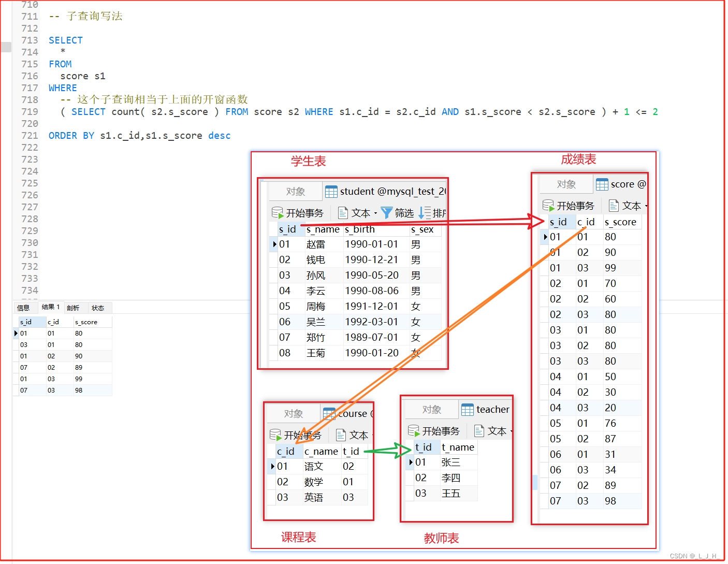
Task: Click the text document icon in student toolbar
Action: [342, 213]
